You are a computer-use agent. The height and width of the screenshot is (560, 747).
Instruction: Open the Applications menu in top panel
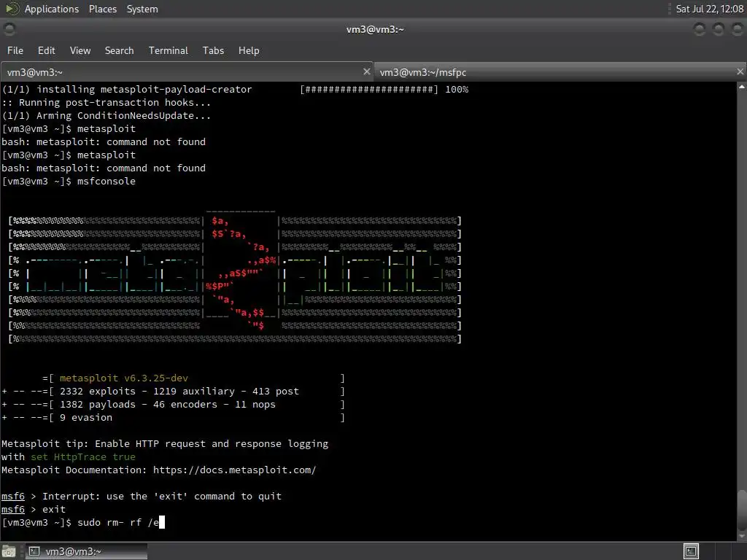click(x=52, y=9)
